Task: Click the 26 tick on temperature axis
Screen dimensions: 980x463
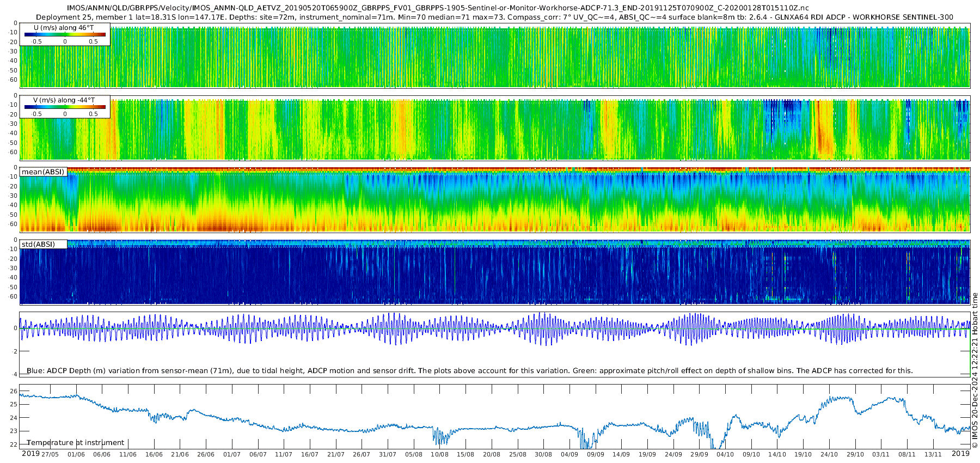Action: tap(14, 391)
